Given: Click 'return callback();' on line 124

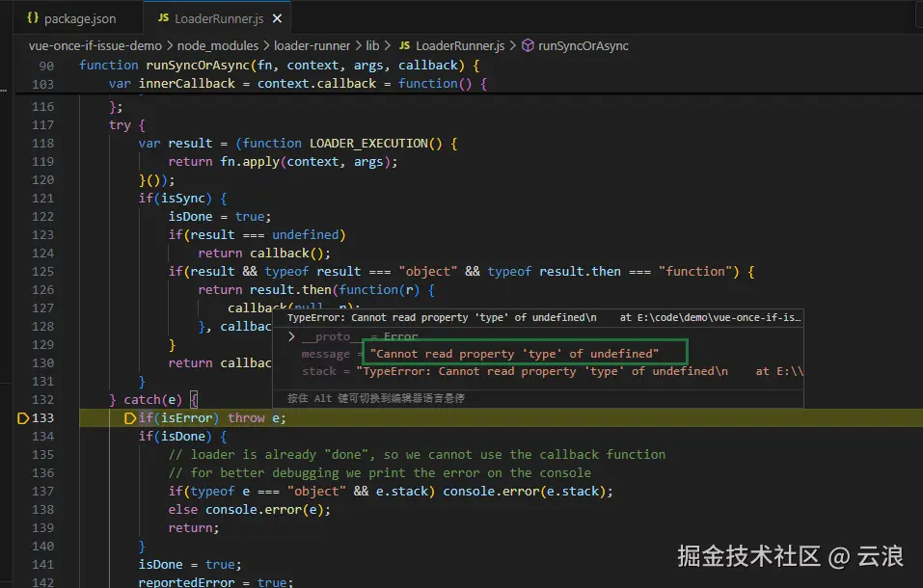Looking at the screenshot, I should pyautogui.click(x=264, y=254).
